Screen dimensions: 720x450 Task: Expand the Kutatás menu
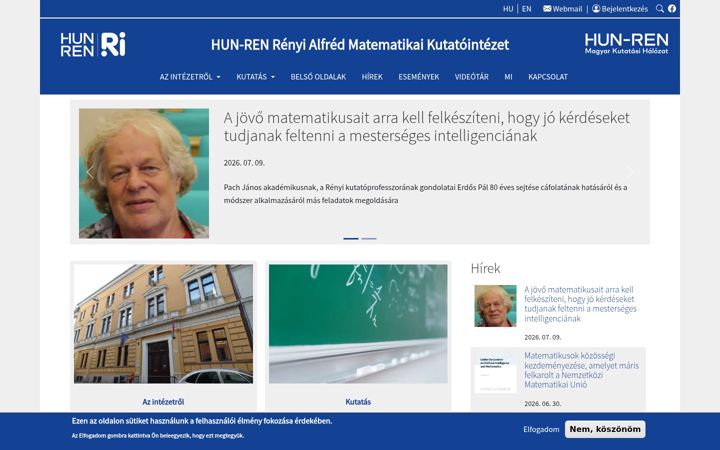coord(255,77)
